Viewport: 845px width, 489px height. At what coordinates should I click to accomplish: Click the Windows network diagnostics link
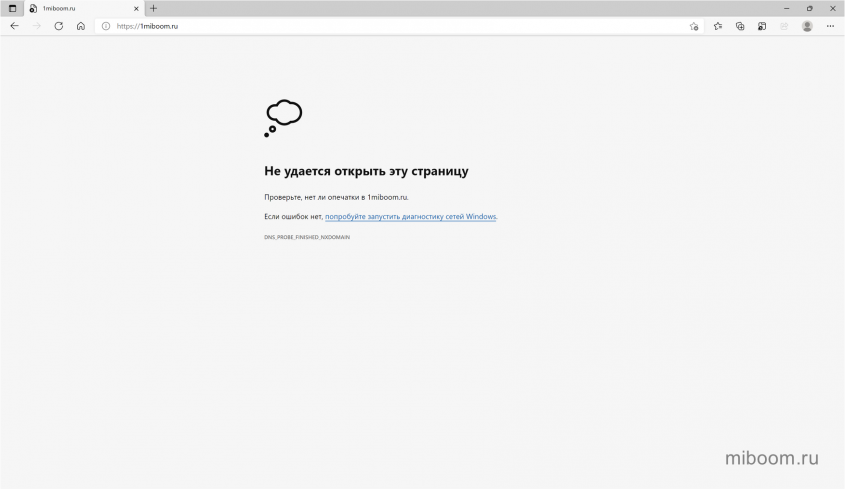point(410,217)
